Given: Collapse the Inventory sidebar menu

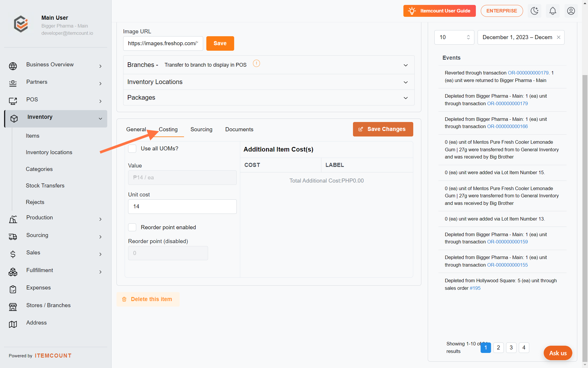Looking at the screenshot, I should pos(101,119).
